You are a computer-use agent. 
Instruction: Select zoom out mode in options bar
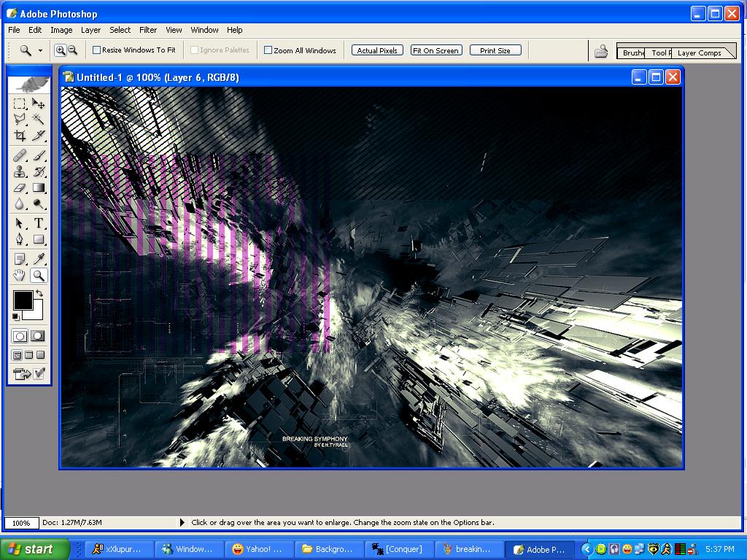(x=72, y=50)
